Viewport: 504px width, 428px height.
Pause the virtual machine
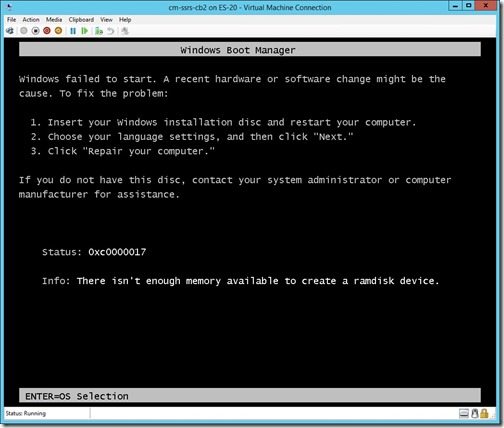point(73,31)
